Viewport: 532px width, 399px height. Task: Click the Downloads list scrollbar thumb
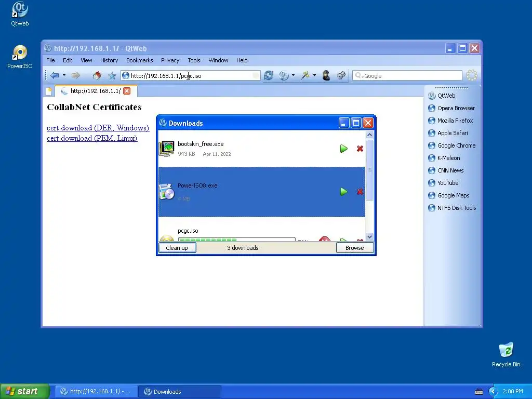click(x=369, y=170)
